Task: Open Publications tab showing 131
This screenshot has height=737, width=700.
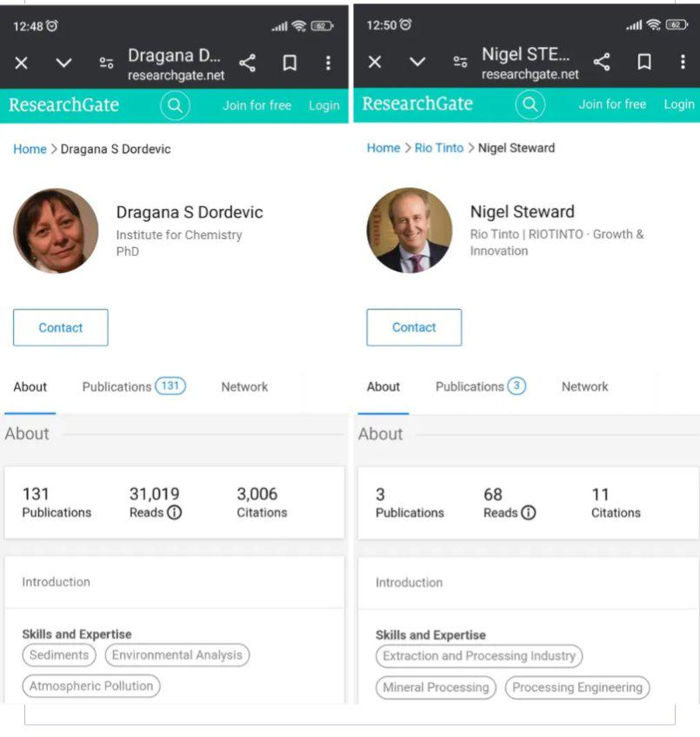Action: click(133, 386)
